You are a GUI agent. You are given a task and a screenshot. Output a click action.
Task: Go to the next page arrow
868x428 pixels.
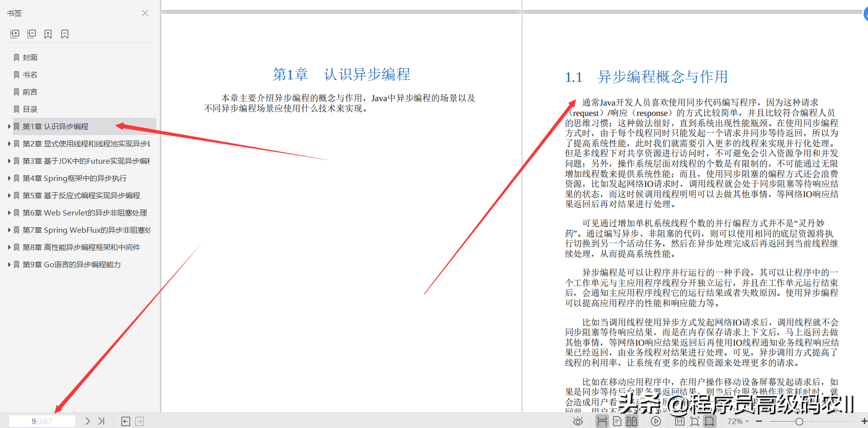click(x=88, y=421)
